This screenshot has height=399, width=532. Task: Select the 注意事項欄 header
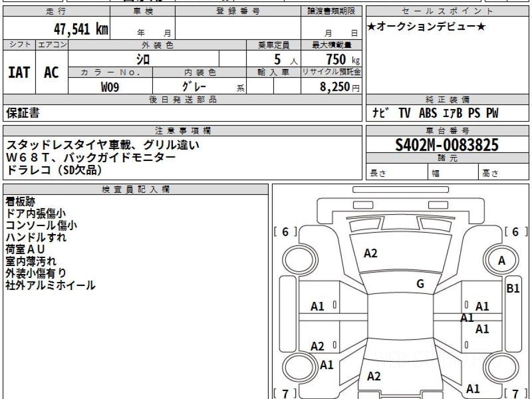click(x=183, y=130)
